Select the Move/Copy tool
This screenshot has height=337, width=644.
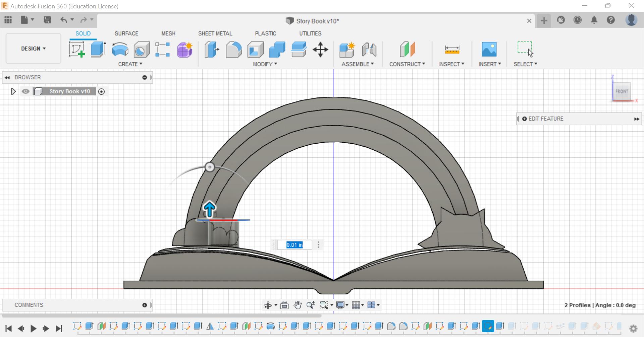pos(320,50)
